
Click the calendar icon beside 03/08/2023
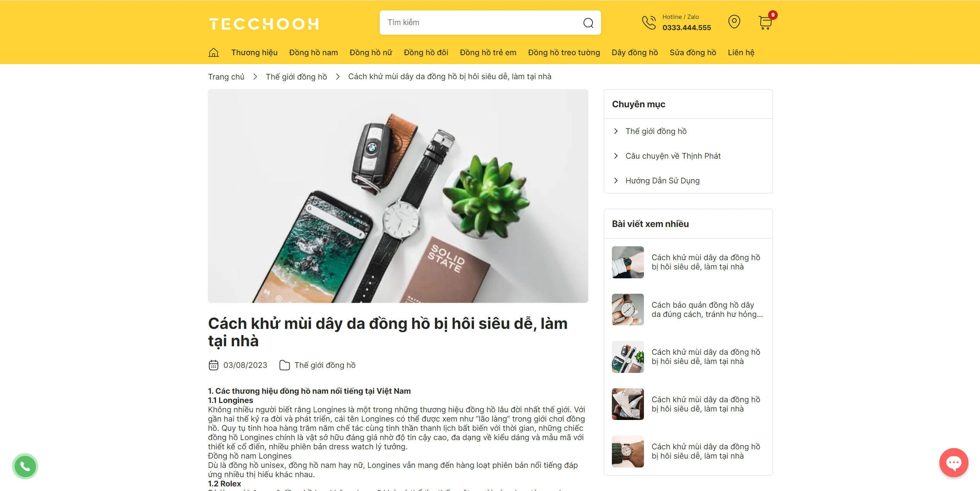[x=213, y=365]
